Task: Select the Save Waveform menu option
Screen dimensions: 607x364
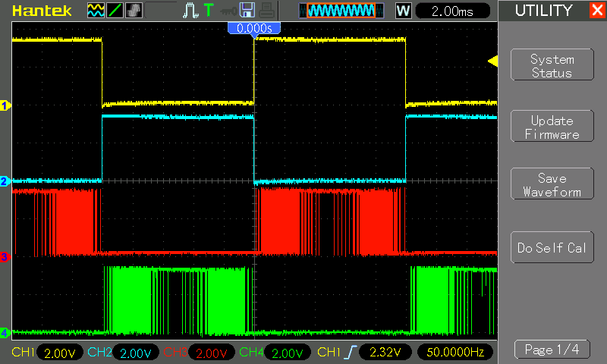Action: point(552,185)
